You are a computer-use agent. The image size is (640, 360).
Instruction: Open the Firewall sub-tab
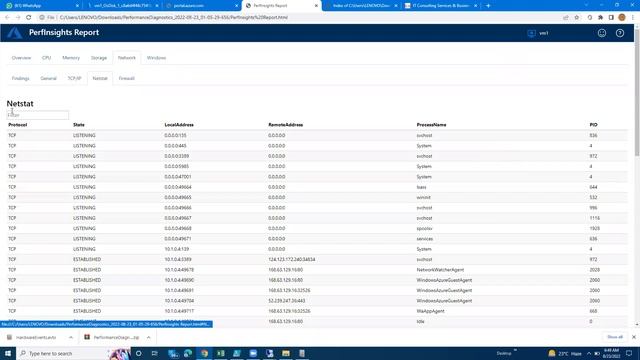coord(127,78)
